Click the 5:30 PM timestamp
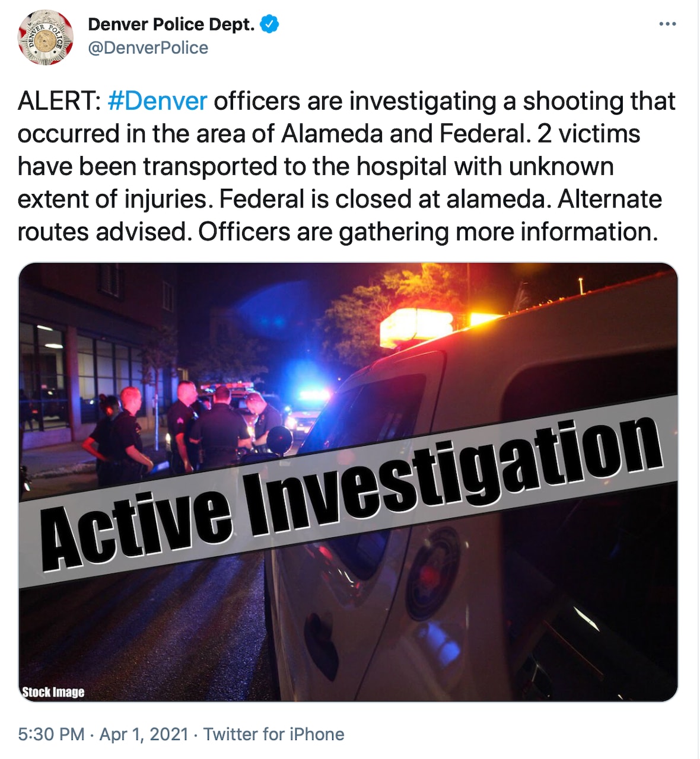The height and width of the screenshot is (759, 700). click(51, 734)
